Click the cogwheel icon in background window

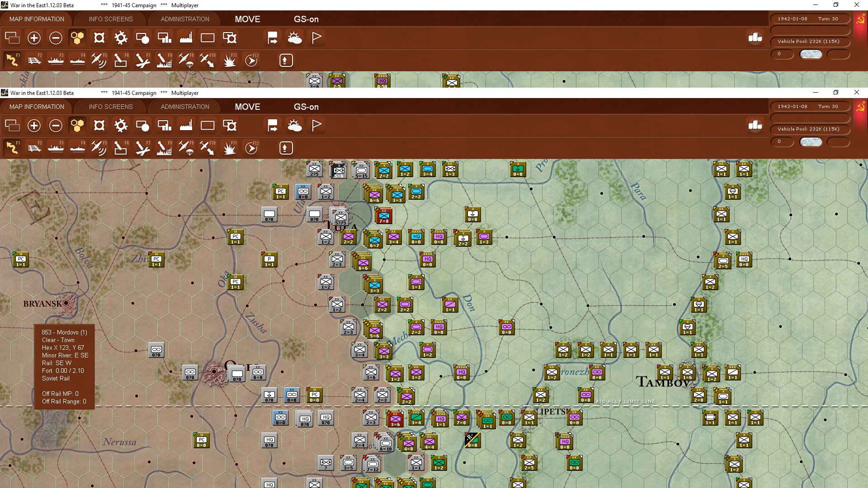[x=121, y=38]
